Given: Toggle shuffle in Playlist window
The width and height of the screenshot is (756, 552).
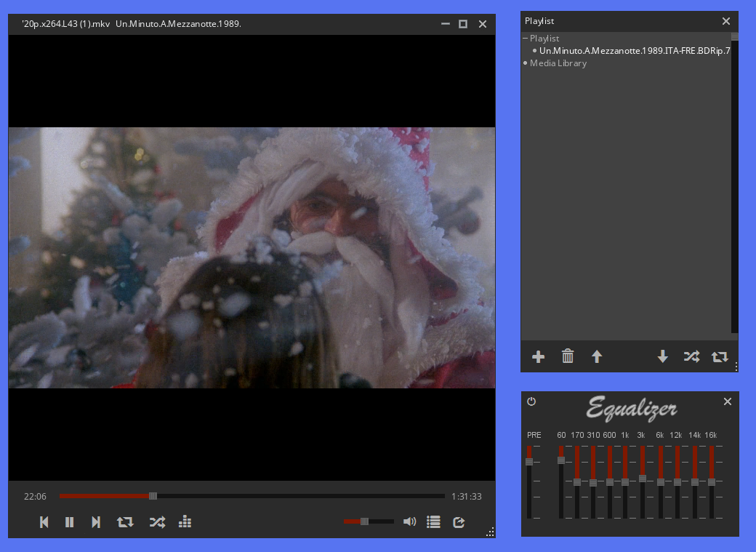Looking at the screenshot, I should pos(691,356).
